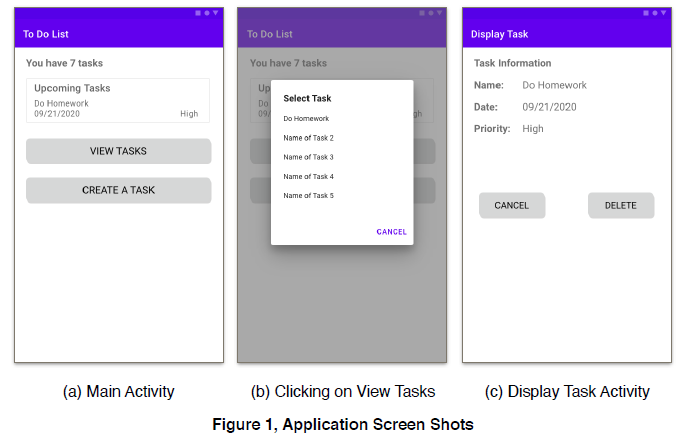Click 'Date:' label in Display Task
696x448 pixels.
pos(486,107)
